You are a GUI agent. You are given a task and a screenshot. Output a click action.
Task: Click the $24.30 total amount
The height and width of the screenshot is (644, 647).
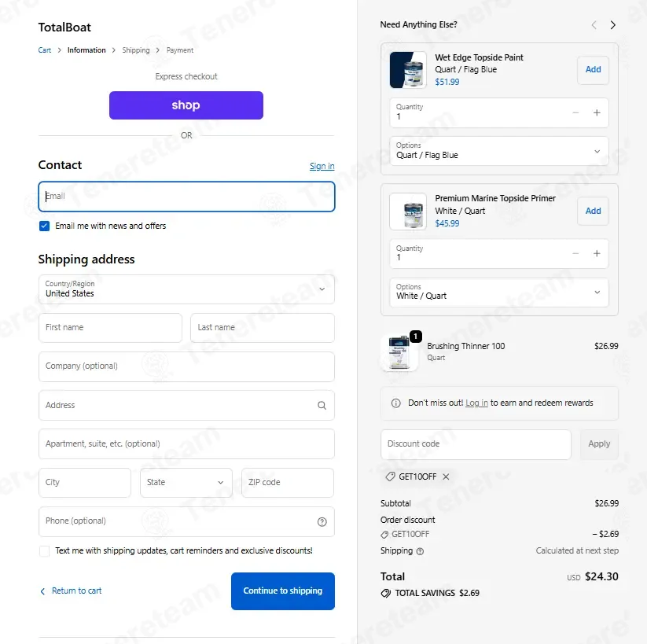click(601, 576)
